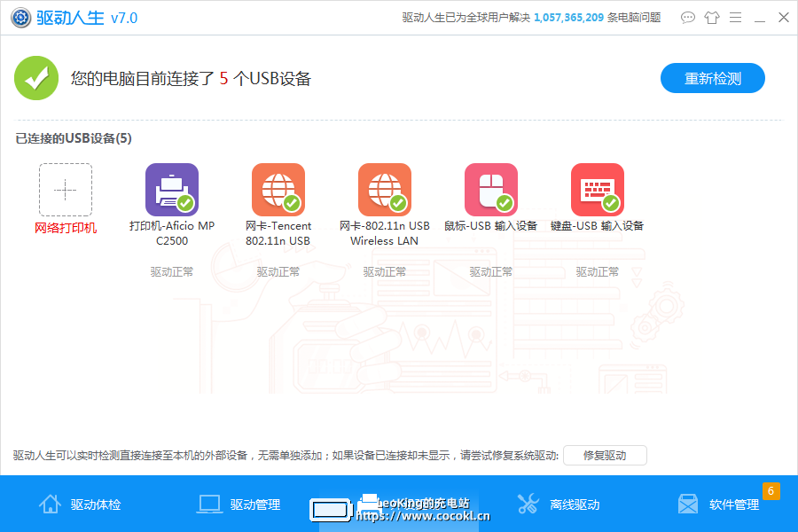The height and width of the screenshot is (532, 798).
Task: Click the 修复驱动 button
Action: pos(605,455)
